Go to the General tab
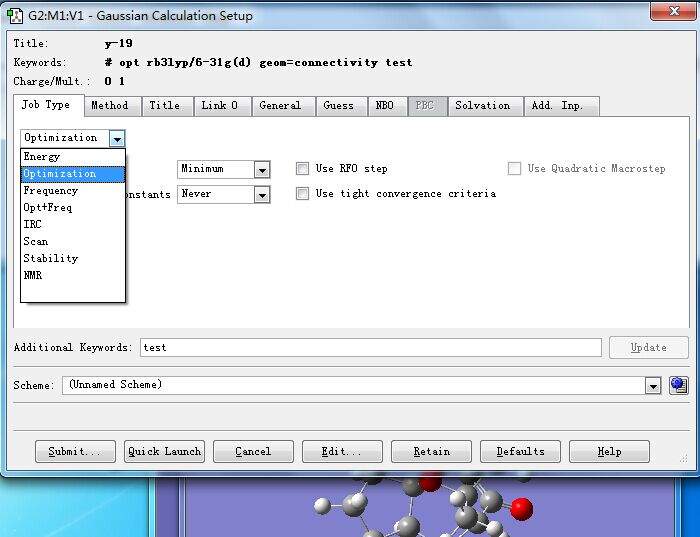Image resolution: width=700 pixels, height=537 pixels. 283,106
